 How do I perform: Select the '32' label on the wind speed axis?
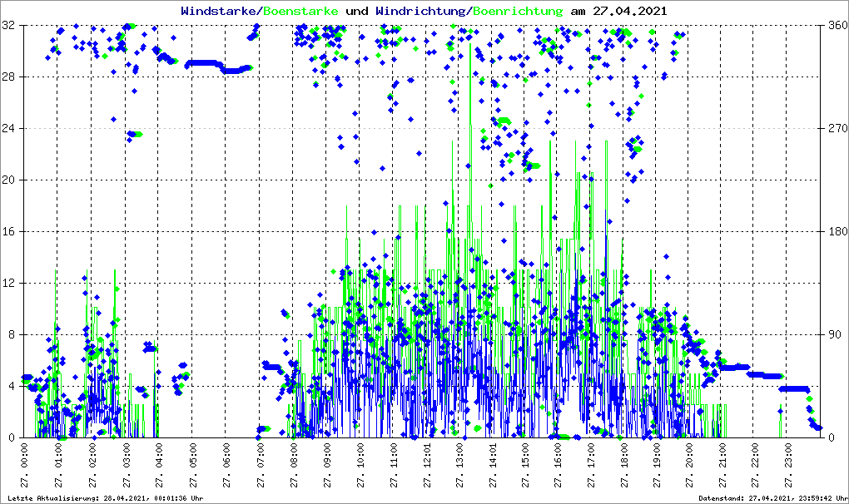tap(8, 26)
